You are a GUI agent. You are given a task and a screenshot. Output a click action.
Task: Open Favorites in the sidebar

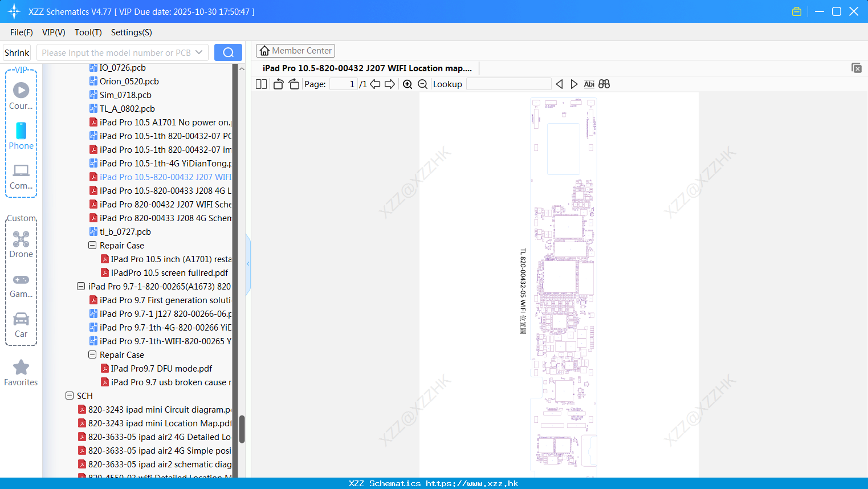21,373
